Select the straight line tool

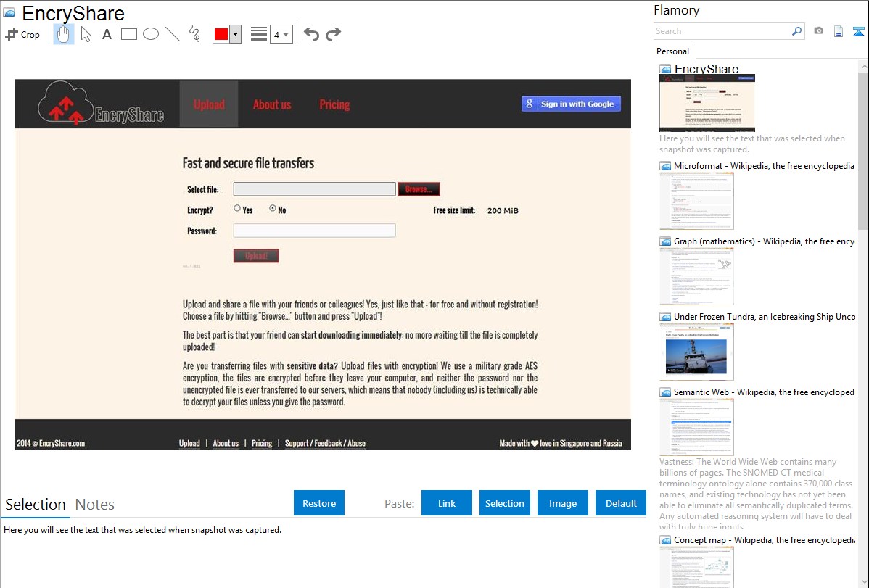(173, 34)
